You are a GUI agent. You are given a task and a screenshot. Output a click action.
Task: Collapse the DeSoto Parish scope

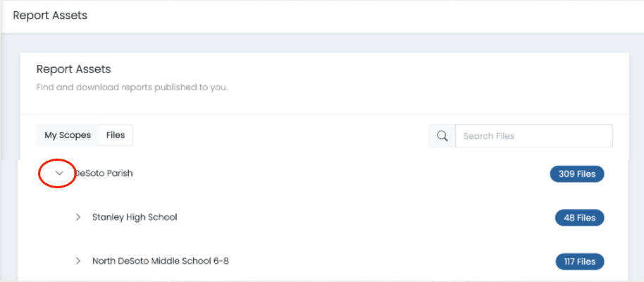pos(60,173)
